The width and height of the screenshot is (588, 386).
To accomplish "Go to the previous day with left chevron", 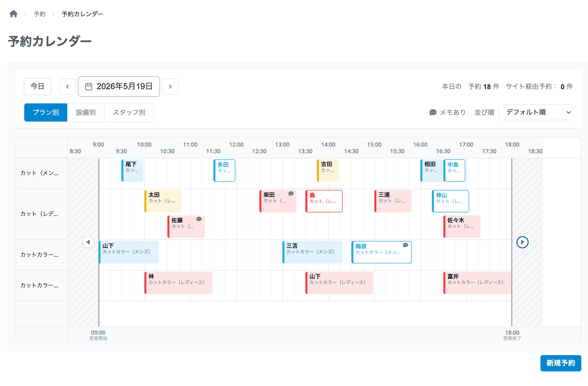I will point(67,86).
